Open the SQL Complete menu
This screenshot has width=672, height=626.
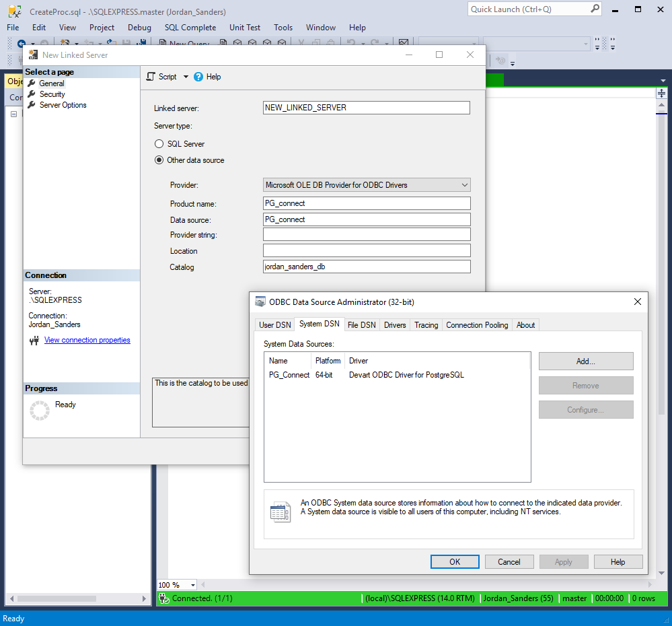click(x=190, y=28)
